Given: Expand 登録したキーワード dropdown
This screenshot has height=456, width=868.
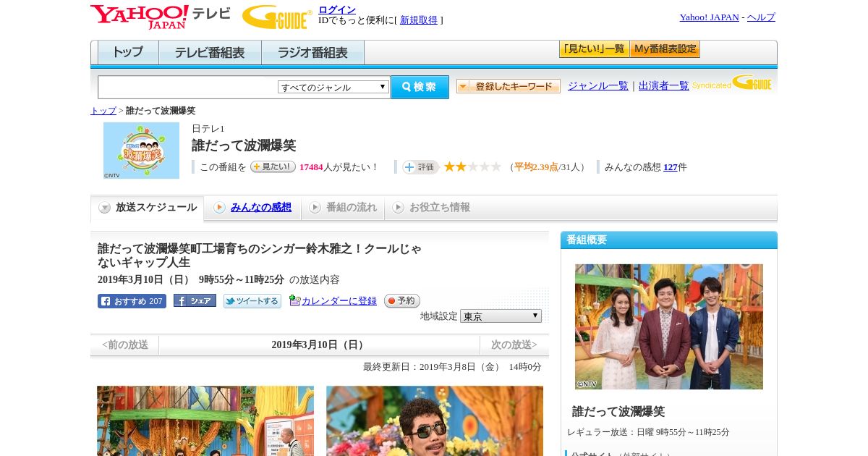Looking at the screenshot, I should click(x=509, y=86).
